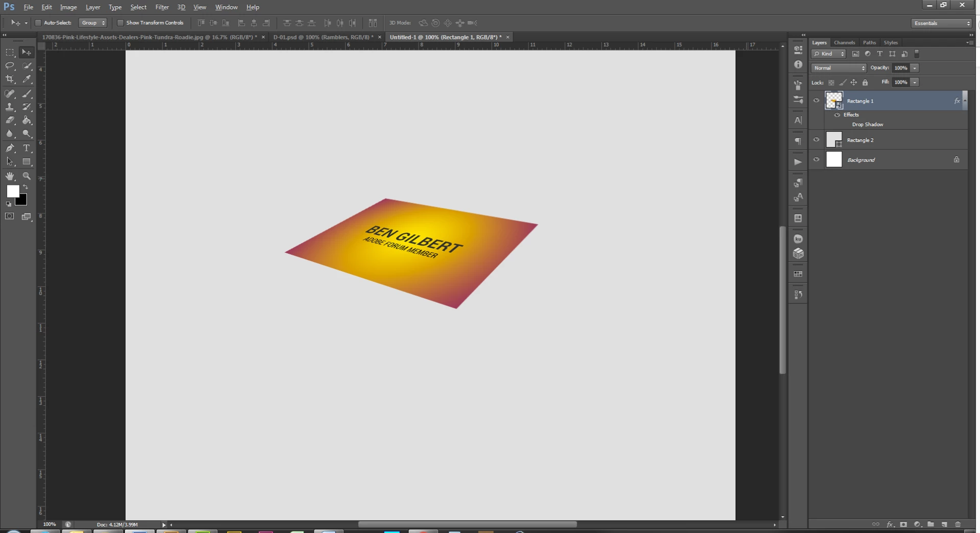980x533 pixels.
Task: Collapse Rectangle 1 layer effects list
Action: 964,101
